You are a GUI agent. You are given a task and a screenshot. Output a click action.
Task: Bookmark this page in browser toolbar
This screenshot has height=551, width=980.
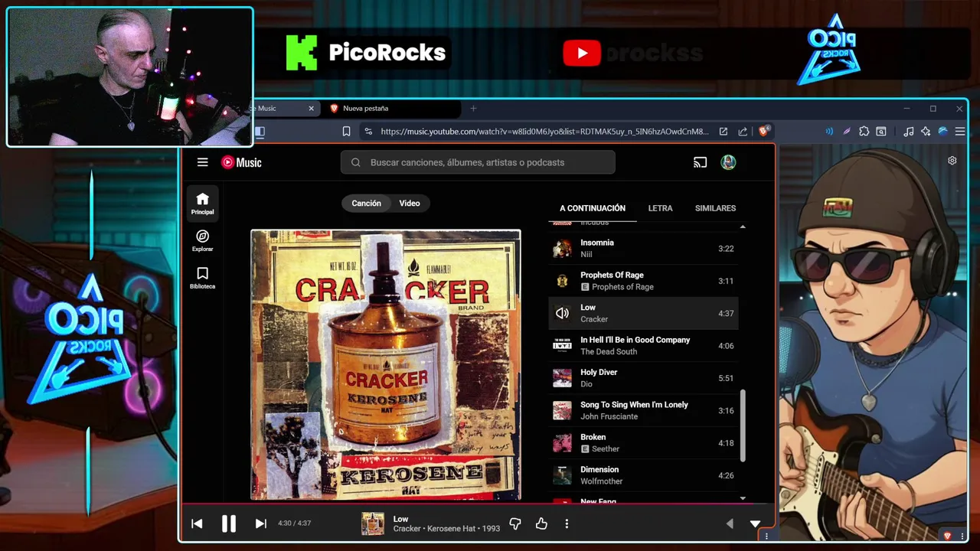(x=346, y=132)
